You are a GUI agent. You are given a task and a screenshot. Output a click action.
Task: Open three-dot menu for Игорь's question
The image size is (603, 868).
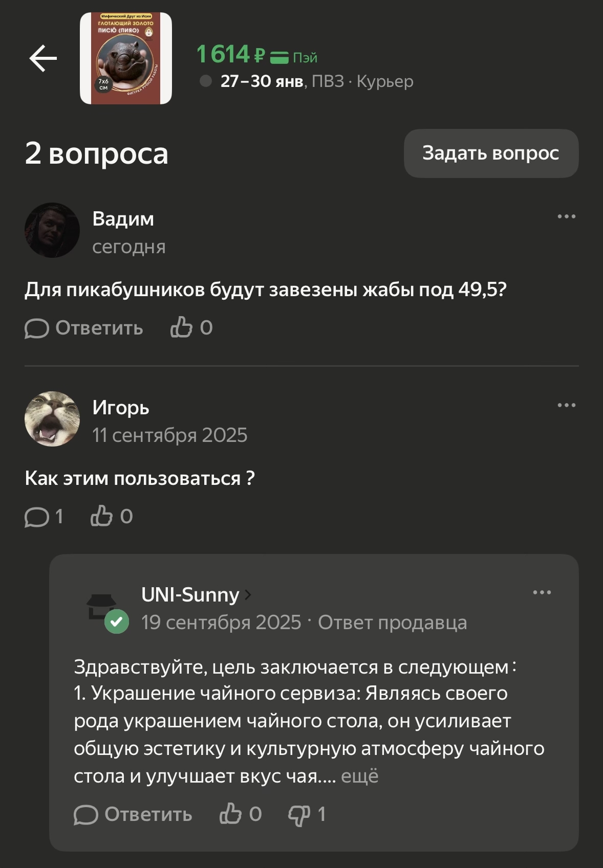pos(566,405)
